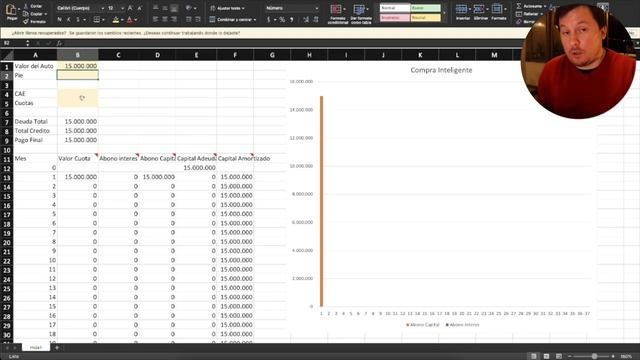640x360 pixels.
Task: Decrease font size with the small A
Action: 140,8
